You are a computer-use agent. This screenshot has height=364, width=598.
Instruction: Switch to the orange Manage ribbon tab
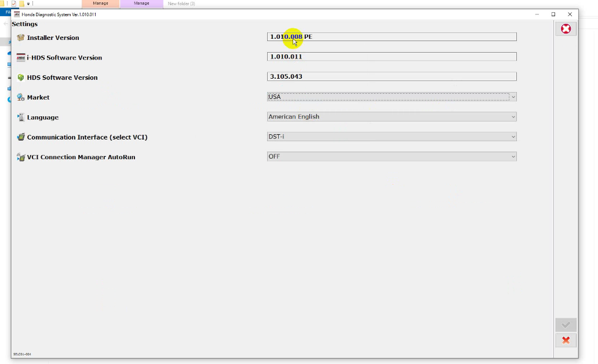pyautogui.click(x=100, y=3)
